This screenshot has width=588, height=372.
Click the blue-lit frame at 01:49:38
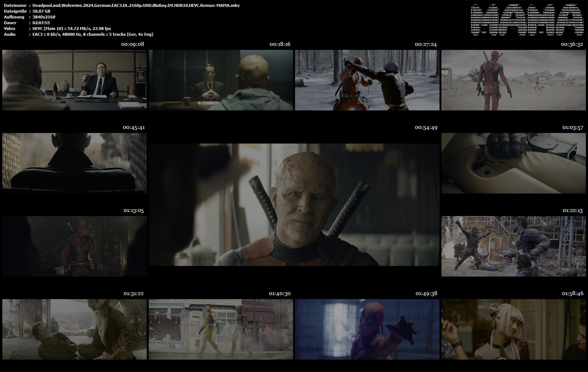point(367,329)
